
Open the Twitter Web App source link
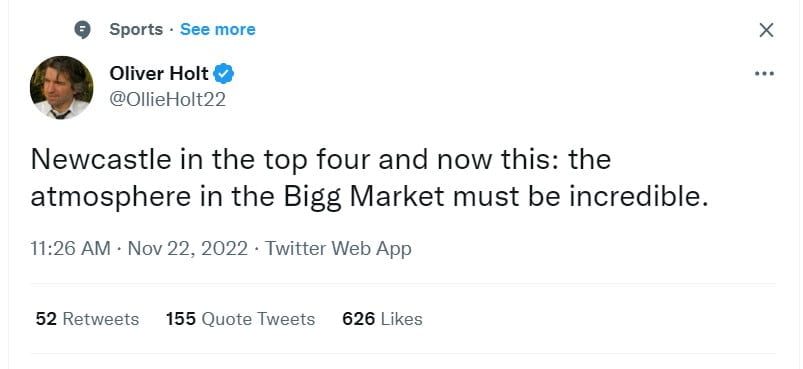pyautogui.click(x=338, y=249)
